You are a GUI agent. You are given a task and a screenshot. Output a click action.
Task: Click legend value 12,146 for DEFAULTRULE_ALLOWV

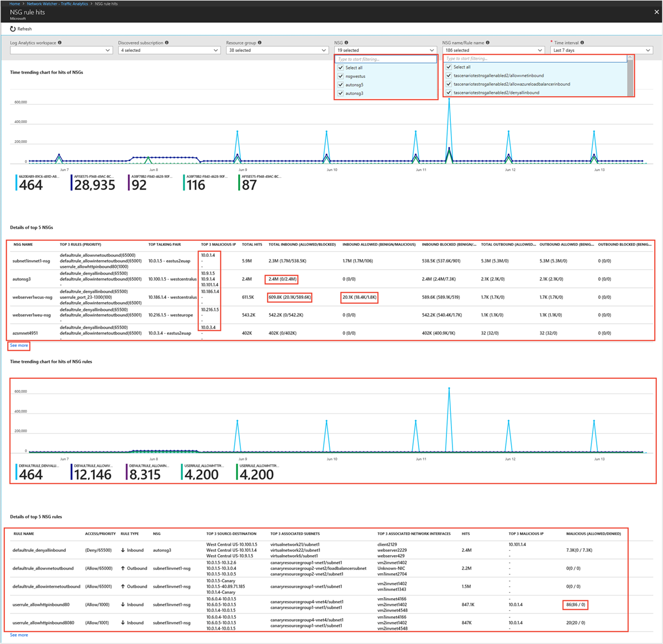93,474
